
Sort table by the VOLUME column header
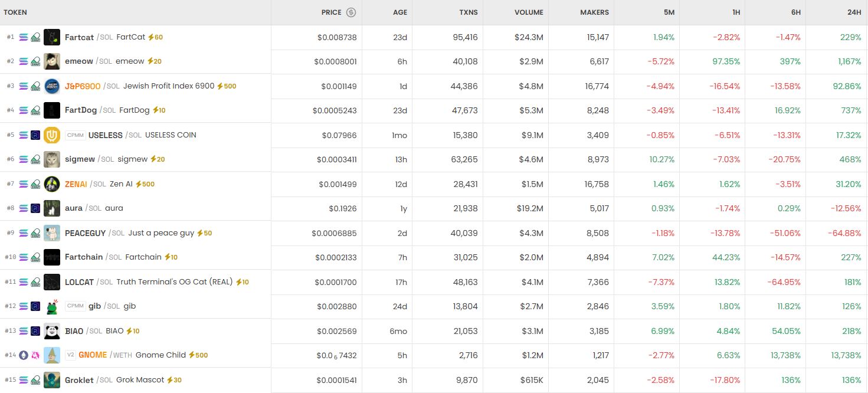529,12
